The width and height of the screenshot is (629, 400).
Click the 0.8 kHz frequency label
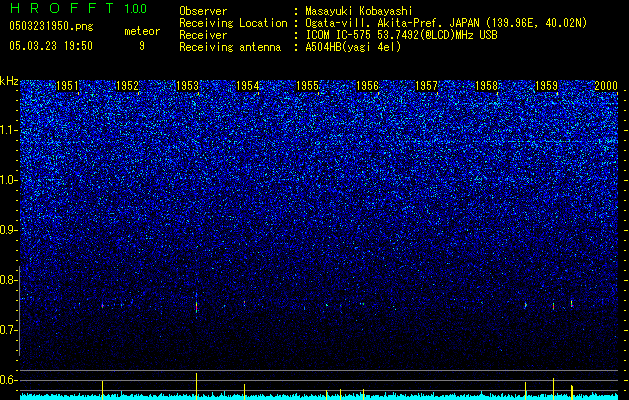[x=8, y=280]
